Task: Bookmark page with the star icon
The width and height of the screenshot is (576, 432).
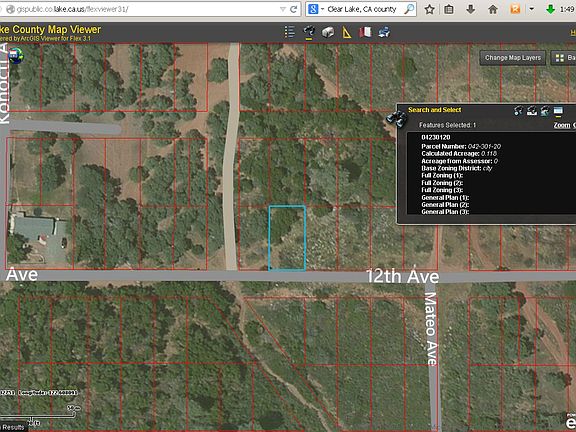Action: [429, 9]
